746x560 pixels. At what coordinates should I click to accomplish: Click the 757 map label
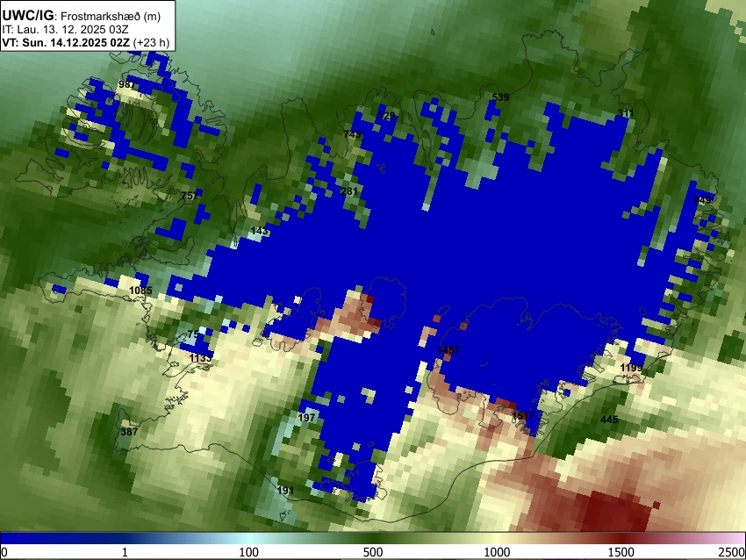189,196
